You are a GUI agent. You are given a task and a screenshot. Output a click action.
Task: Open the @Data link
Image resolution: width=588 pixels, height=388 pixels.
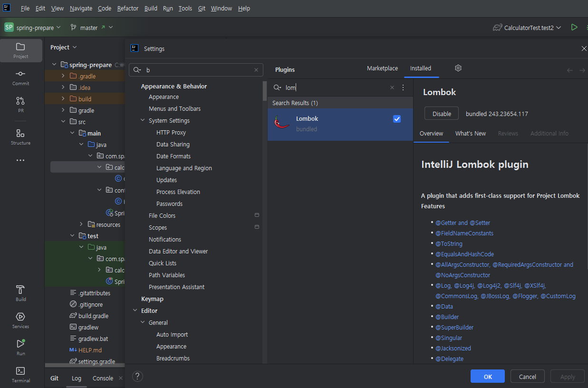click(444, 307)
